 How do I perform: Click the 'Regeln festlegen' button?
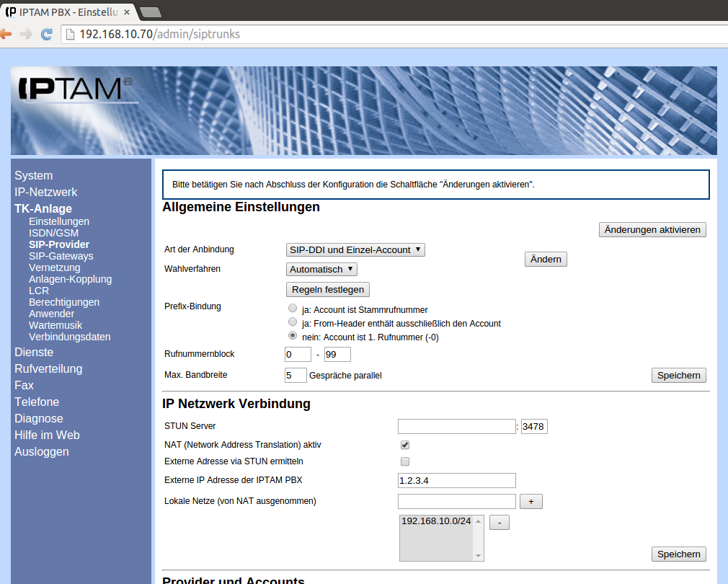[328, 289]
